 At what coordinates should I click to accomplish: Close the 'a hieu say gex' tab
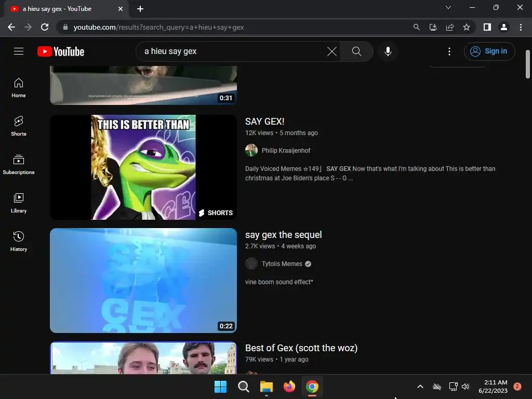click(121, 9)
